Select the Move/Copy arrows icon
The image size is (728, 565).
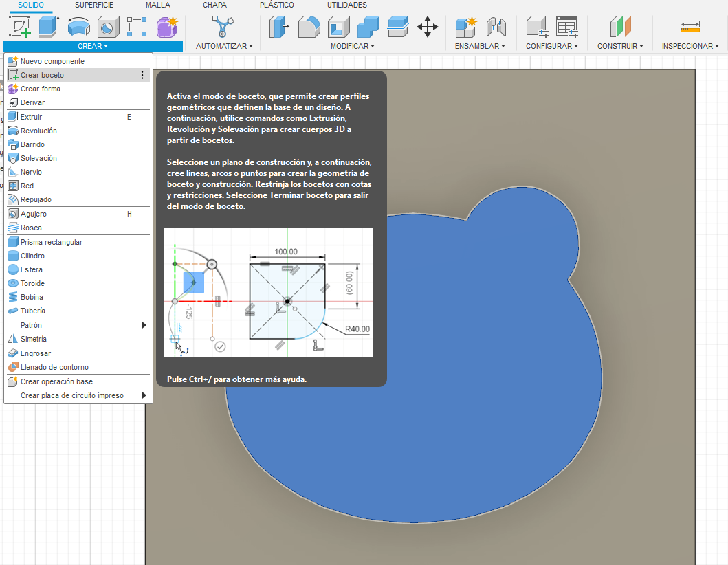pyautogui.click(x=427, y=26)
